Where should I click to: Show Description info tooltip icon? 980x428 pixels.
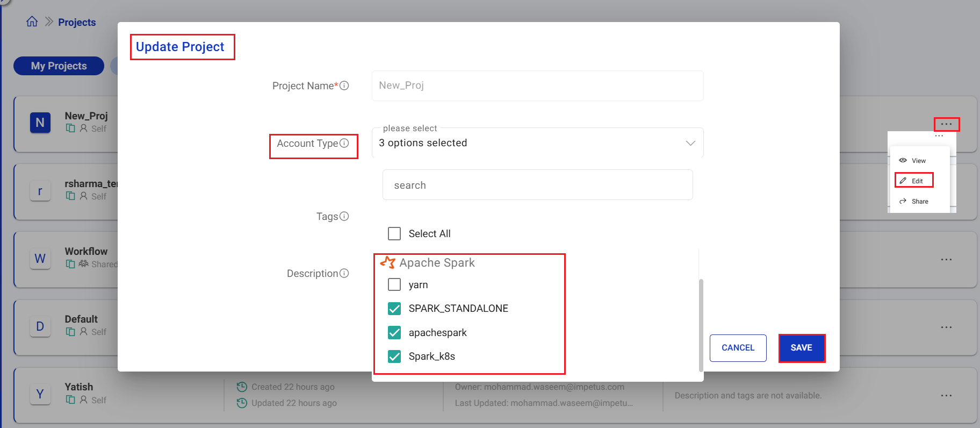[x=344, y=273]
